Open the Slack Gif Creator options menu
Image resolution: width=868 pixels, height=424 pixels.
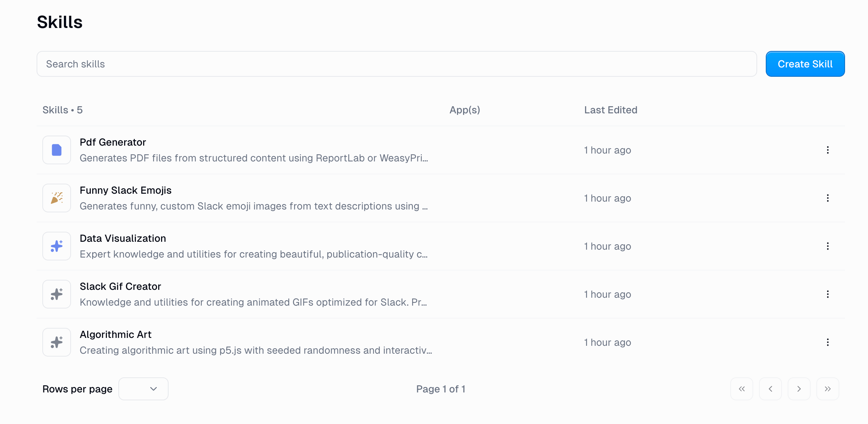827,294
